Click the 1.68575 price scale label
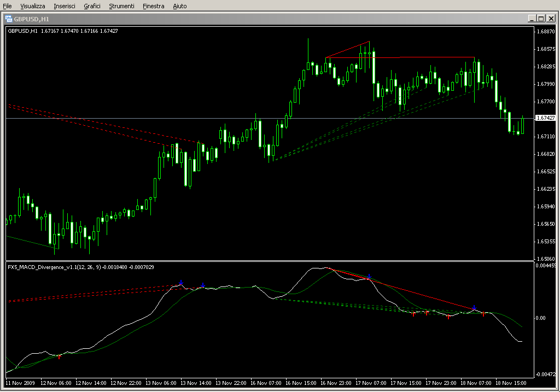Viewport: 560px width, 392px height. tap(546, 49)
